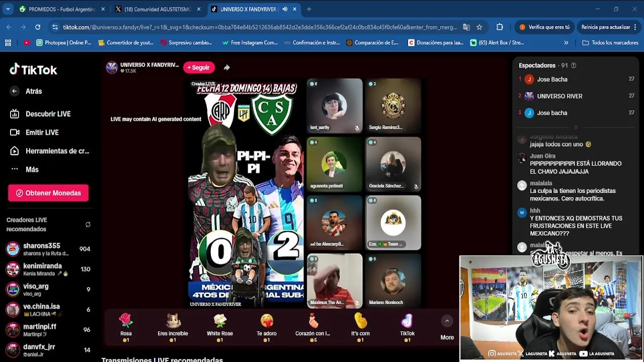Expand More gifts chevron
The height and width of the screenshot is (362, 644).
pyautogui.click(x=447, y=321)
